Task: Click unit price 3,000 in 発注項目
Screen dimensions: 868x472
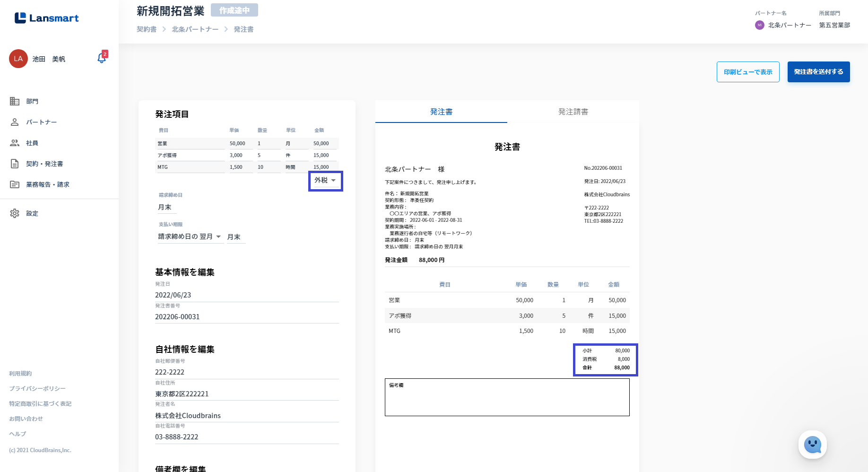Action: pyautogui.click(x=241, y=155)
